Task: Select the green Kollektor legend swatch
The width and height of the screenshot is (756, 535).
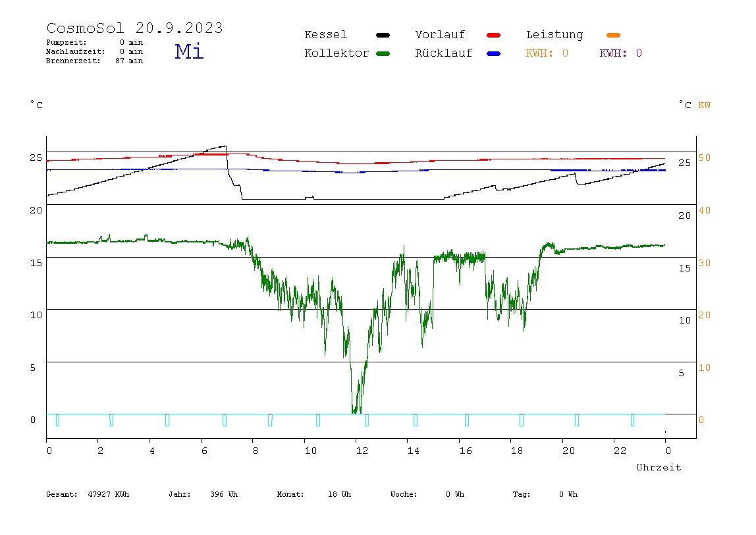Action: pos(383,53)
